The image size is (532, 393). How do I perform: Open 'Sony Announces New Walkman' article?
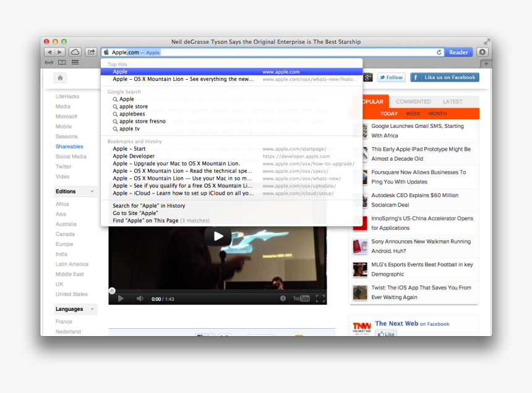tap(421, 247)
